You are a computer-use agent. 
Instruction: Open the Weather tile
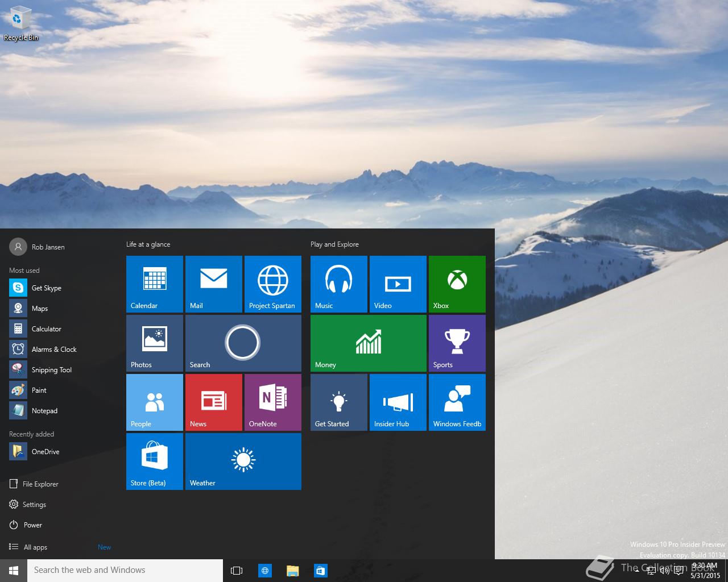click(243, 462)
